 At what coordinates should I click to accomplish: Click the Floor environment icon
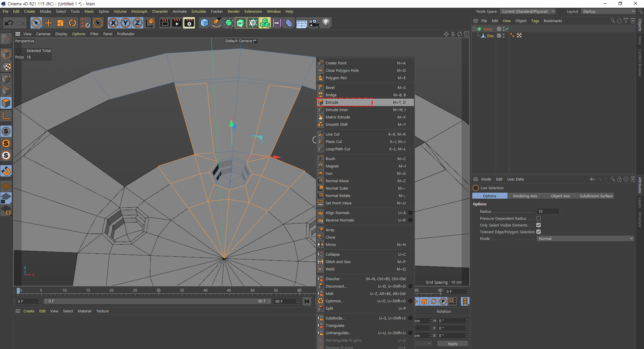click(x=302, y=23)
